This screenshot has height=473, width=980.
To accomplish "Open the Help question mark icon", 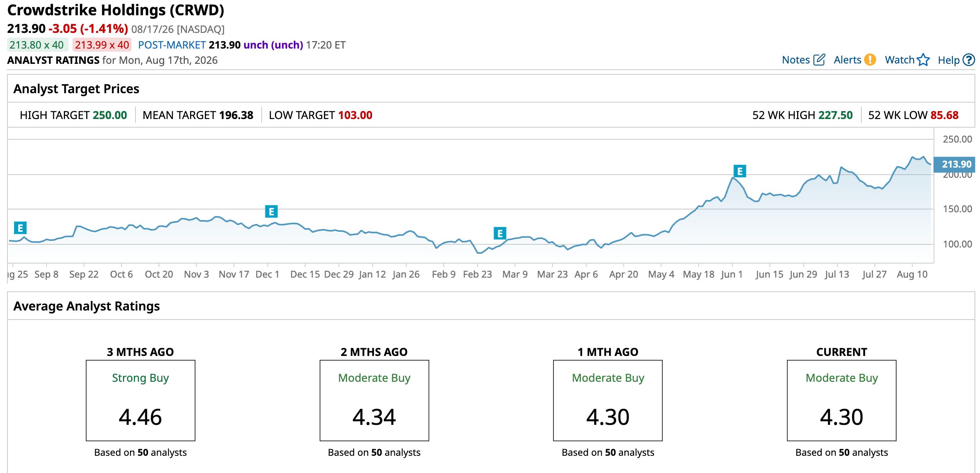I will tap(969, 60).
